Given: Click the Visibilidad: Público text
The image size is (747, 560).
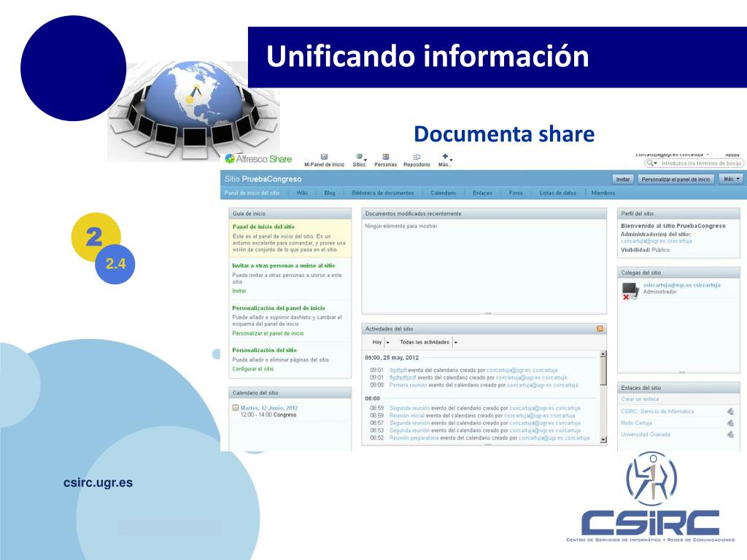Looking at the screenshot, I should pyautogui.click(x=645, y=249).
